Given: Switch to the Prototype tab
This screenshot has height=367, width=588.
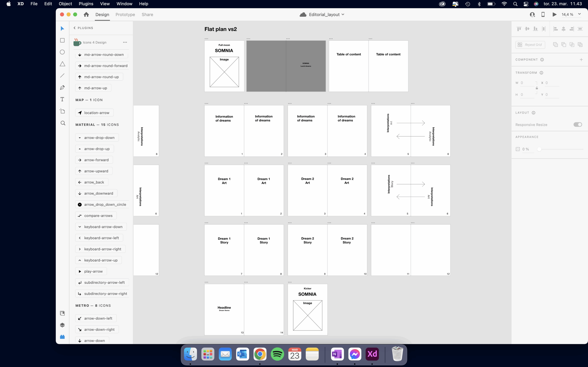Looking at the screenshot, I should point(125,14).
